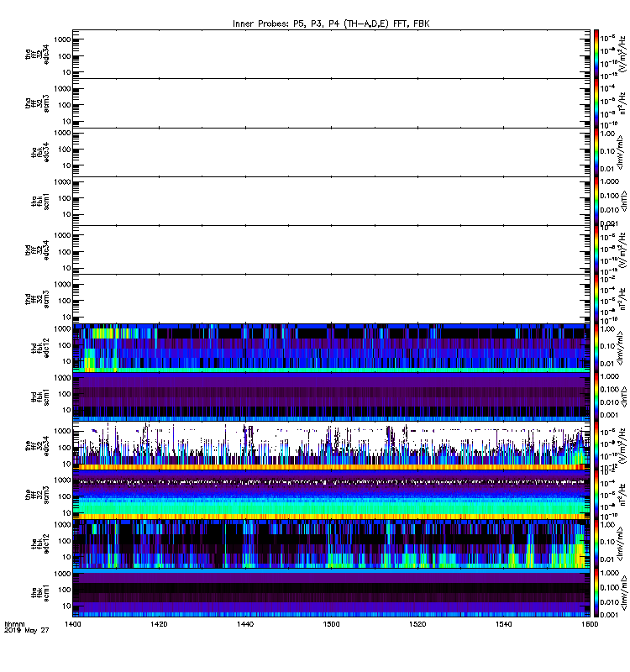This screenshot has height=672, width=630.
Task: Click the 1400 time tick label
Action: [72, 624]
